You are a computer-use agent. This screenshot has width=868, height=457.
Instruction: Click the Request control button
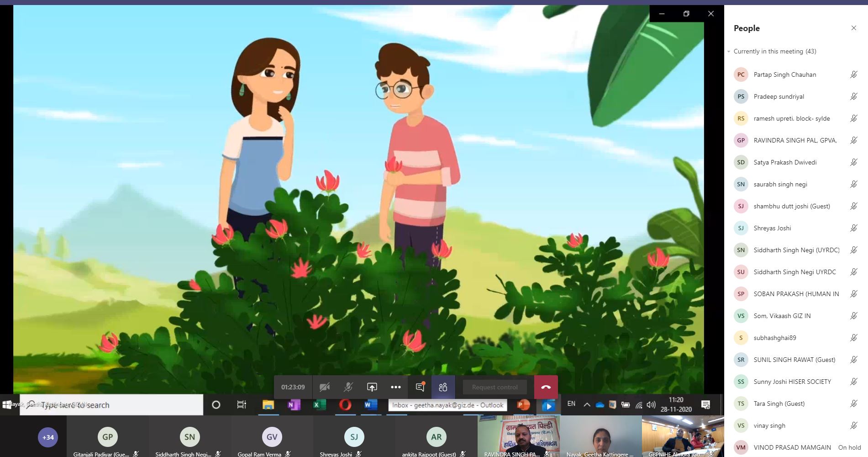[494, 387]
